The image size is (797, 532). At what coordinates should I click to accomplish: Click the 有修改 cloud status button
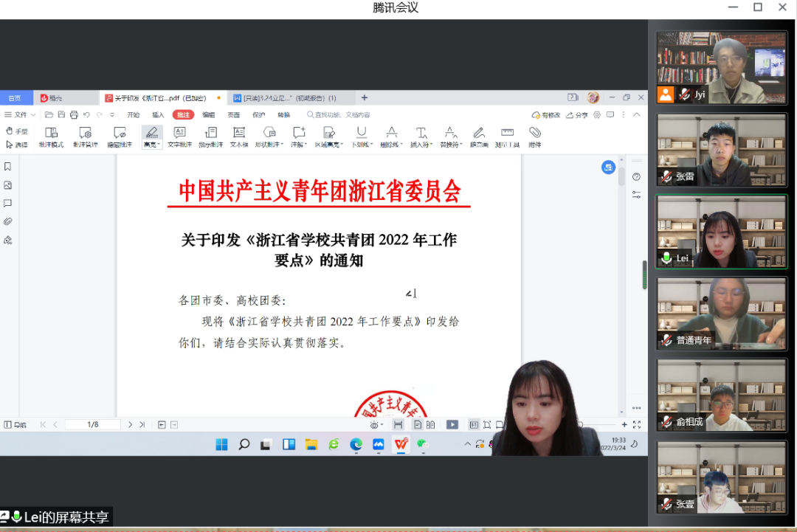pos(546,115)
